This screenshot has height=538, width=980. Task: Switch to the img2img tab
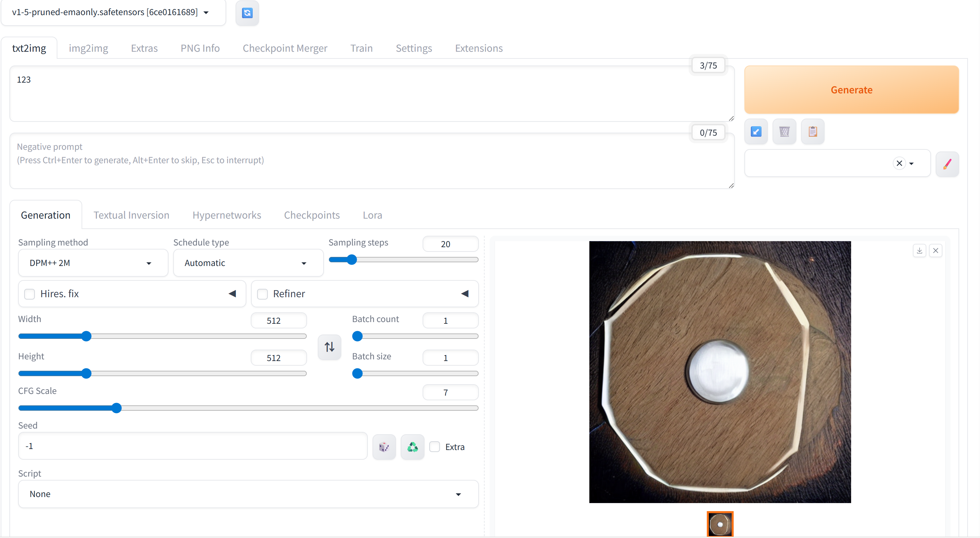click(88, 48)
